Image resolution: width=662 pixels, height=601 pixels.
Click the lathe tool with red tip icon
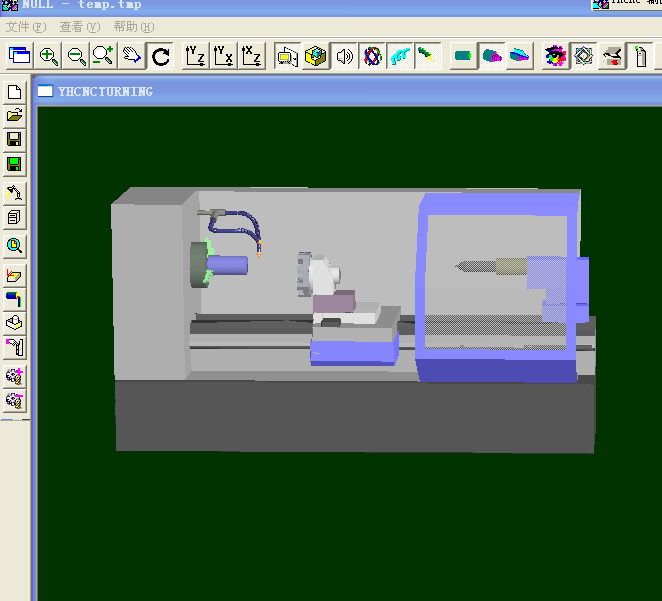tap(612, 56)
